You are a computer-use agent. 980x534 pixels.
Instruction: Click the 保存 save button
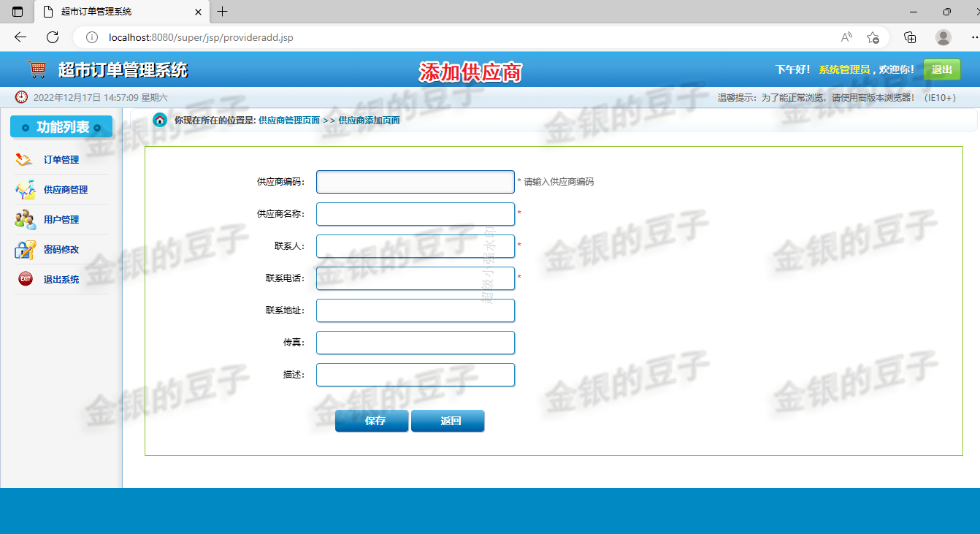click(371, 421)
